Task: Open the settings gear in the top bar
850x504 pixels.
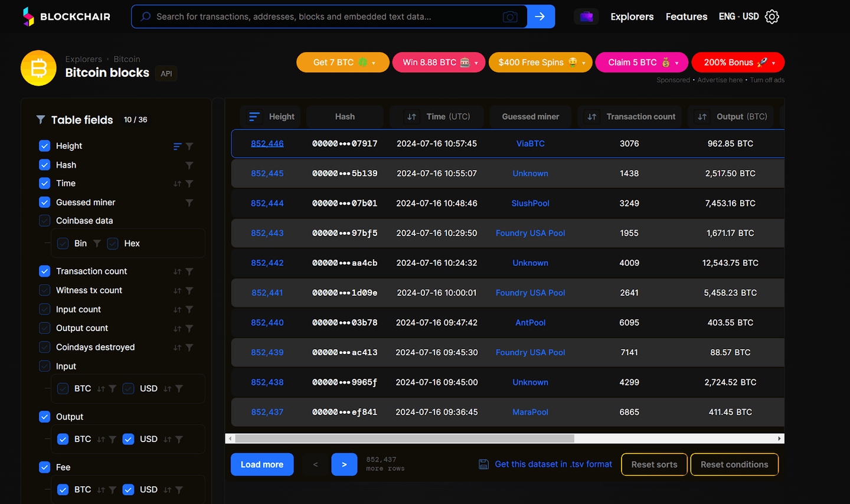Action: pyautogui.click(x=771, y=17)
